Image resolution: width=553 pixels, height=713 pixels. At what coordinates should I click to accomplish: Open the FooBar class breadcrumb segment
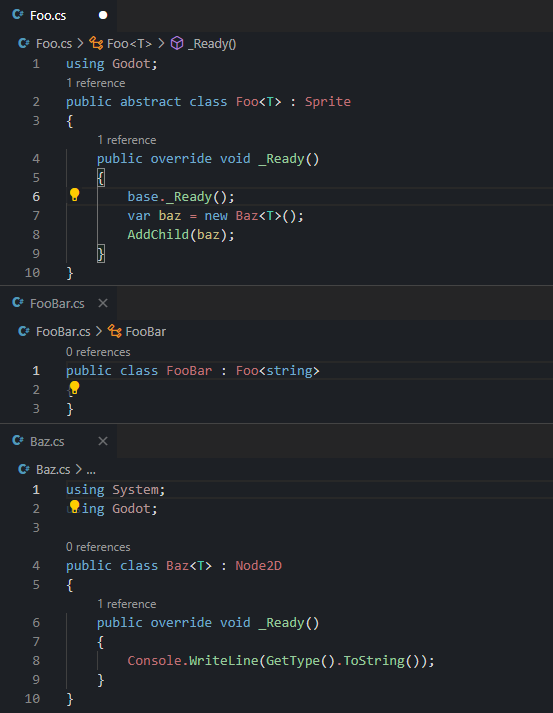point(146,331)
